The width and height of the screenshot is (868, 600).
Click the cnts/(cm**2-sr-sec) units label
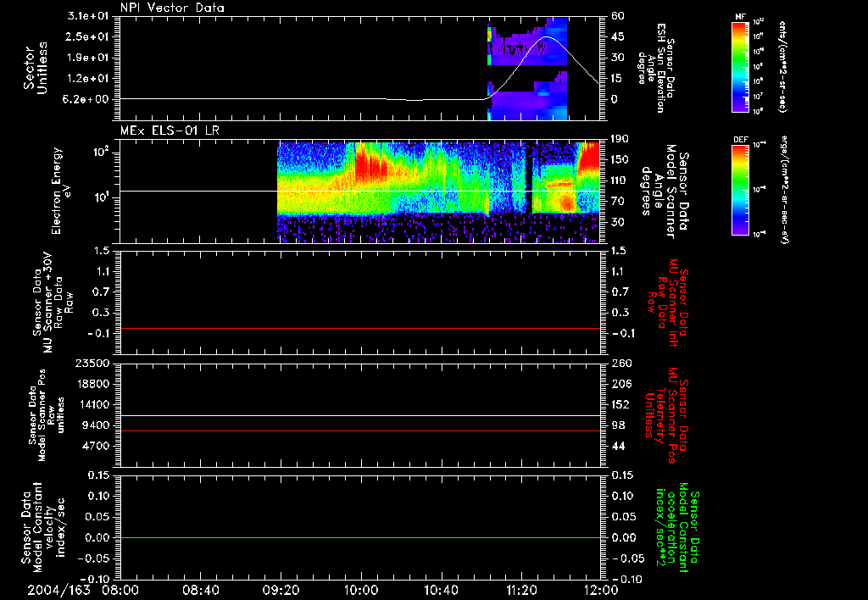pyautogui.click(x=782, y=66)
